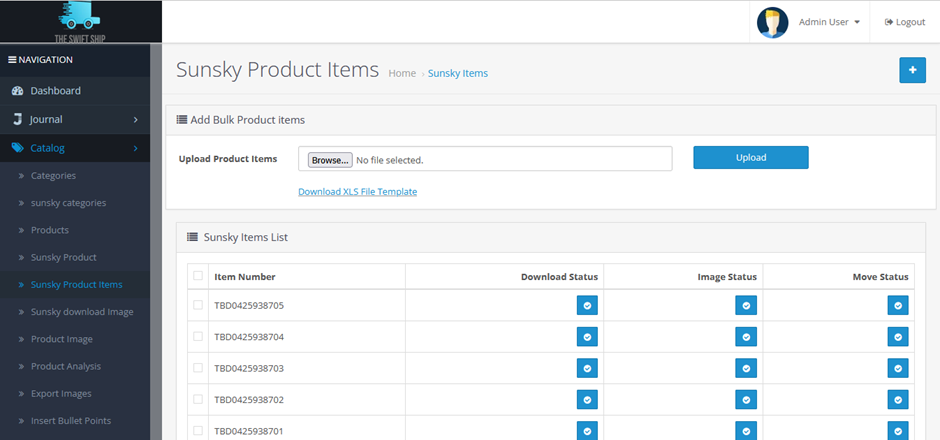This screenshot has width=940, height=440.
Task: Open the Admin User dropdown menu
Action: pyautogui.click(x=829, y=22)
